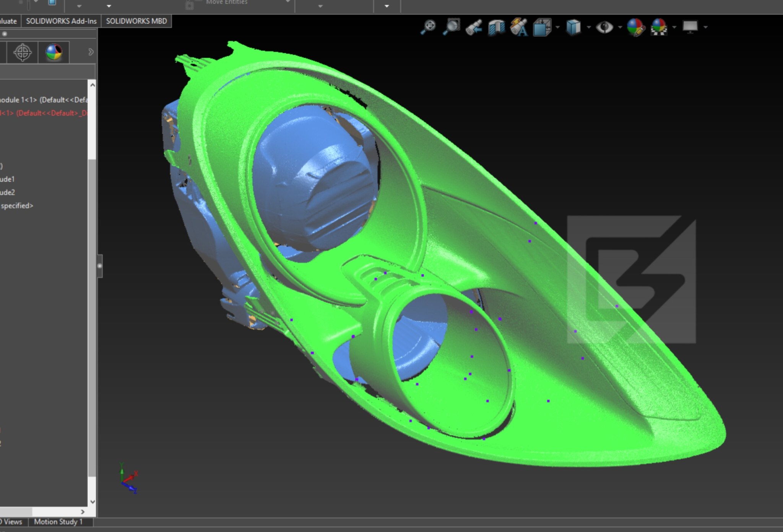Select the ude1 feature in tree
The image size is (783, 532).
pos(7,179)
